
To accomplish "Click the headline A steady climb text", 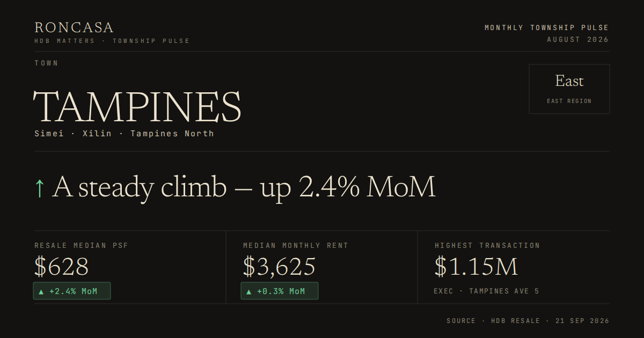I will [244, 188].
